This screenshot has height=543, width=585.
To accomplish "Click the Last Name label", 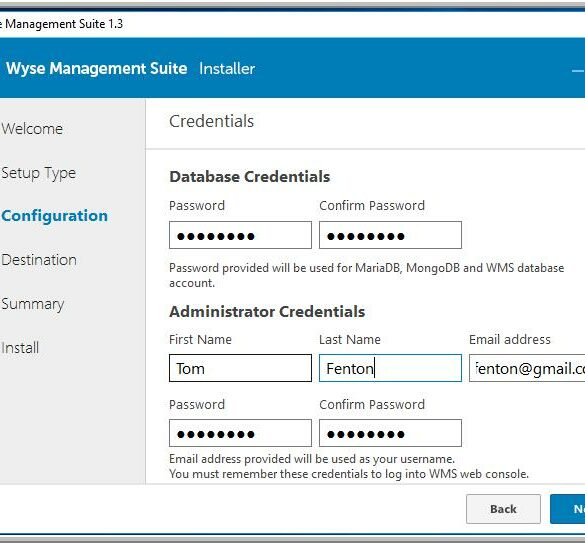I will [x=350, y=339].
